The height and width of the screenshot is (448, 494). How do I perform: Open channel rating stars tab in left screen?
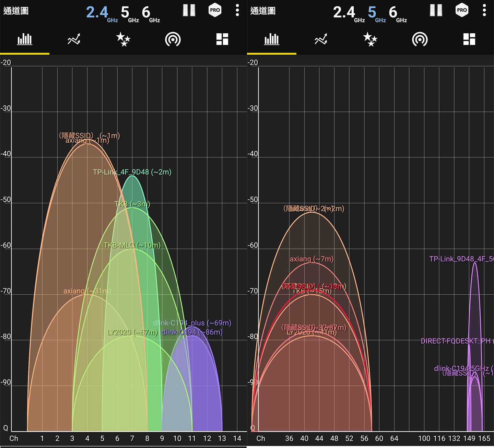pyautogui.click(x=123, y=39)
